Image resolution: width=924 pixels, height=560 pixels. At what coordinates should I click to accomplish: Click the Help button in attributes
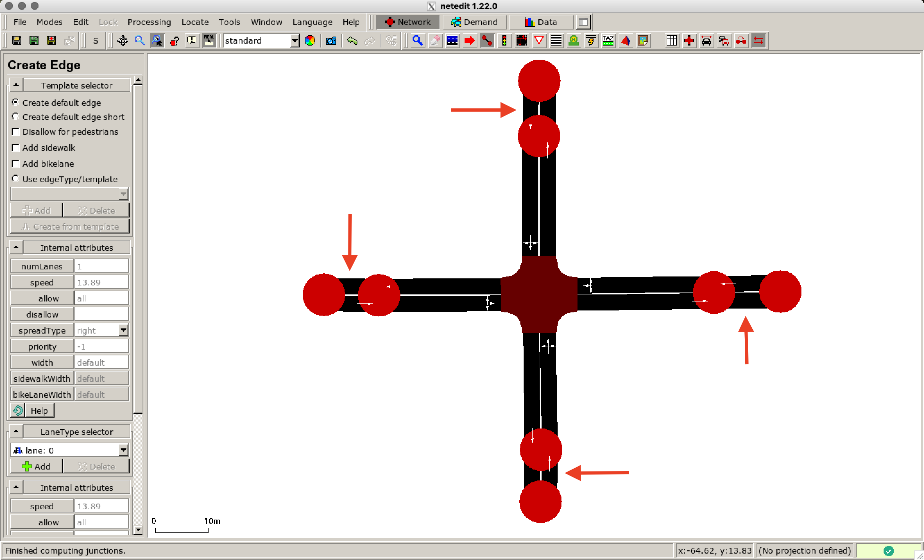pyautogui.click(x=38, y=411)
